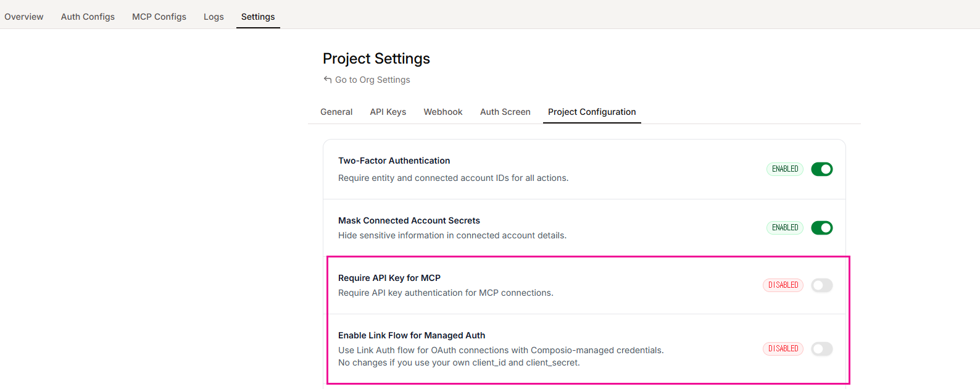The image size is (980, 389).
Task: Select the Auth Screen sub-tab
Action: (505, 112)
